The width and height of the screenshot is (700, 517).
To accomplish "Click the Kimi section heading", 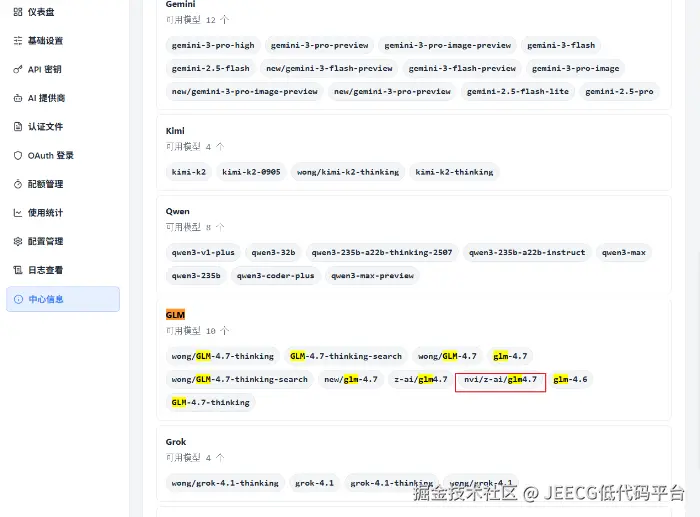I will 175,131.
